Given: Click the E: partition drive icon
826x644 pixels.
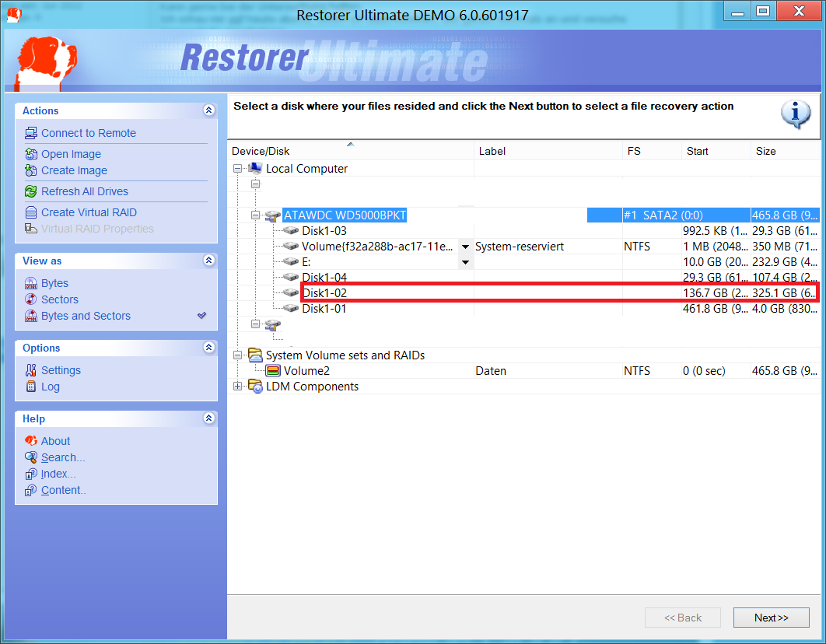Looking at the screenshot, I should click(290, 261).
